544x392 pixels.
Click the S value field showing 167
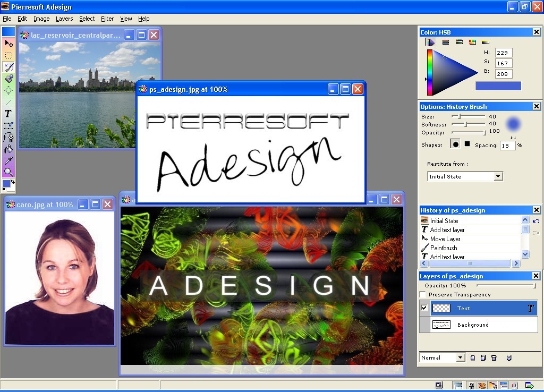point(504,64)
